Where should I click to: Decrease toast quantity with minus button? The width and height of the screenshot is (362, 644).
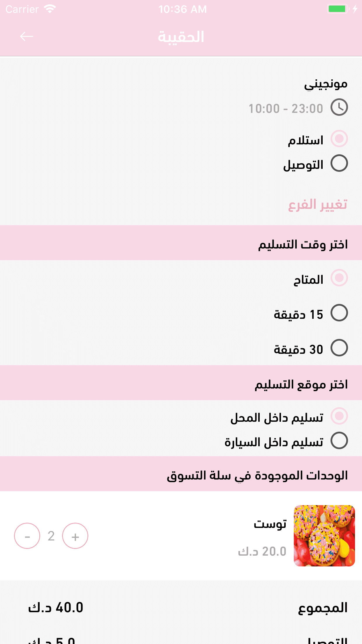pyautogui.click(x=27, y=536)
